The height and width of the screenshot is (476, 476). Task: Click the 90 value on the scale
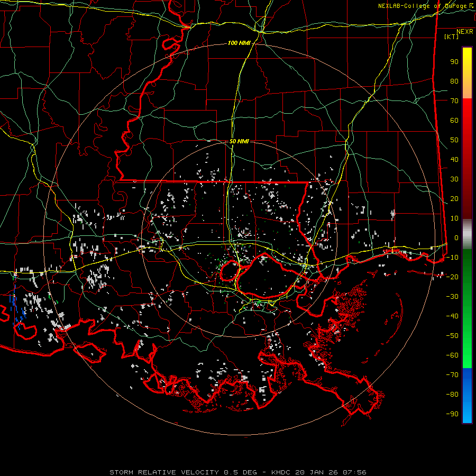click(x=454, y=62)
